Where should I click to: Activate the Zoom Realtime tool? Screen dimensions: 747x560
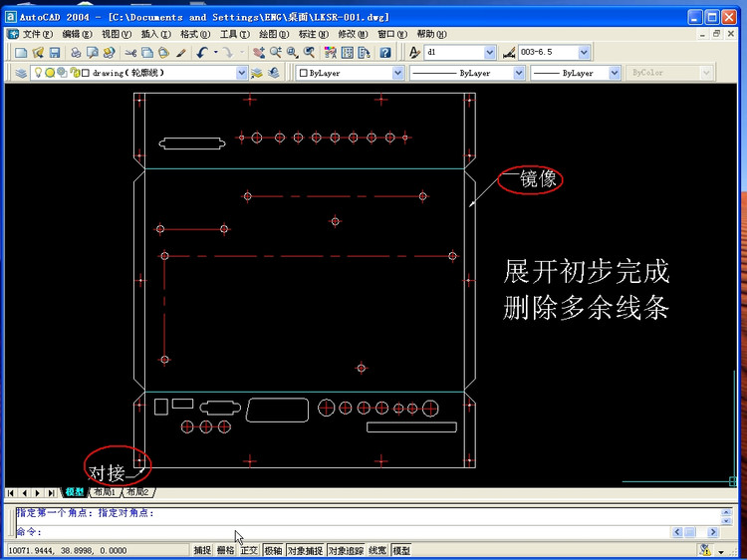point(275,53)
